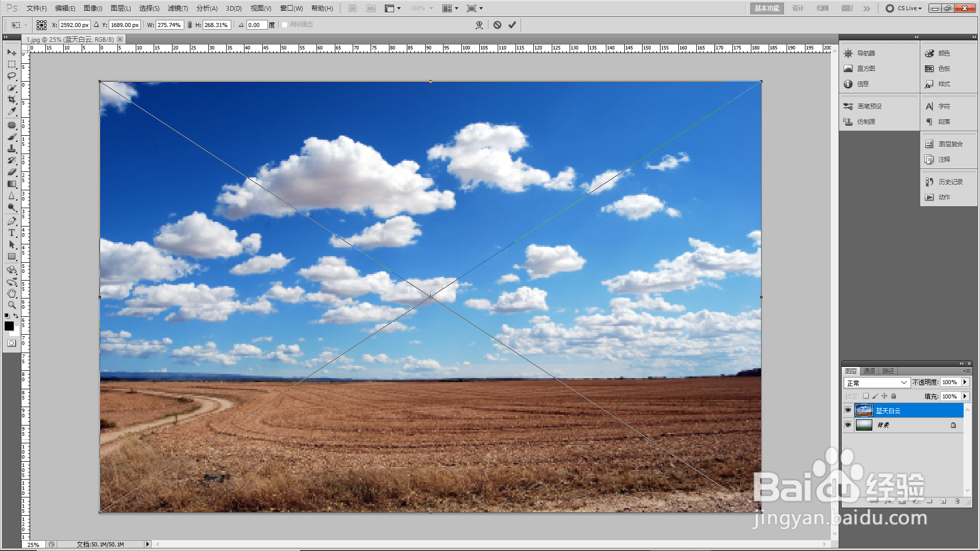The width and height of the screenshot is (980, 551).
Task: Select the Zoom tool in toolbox
Action: click(11, 305)
